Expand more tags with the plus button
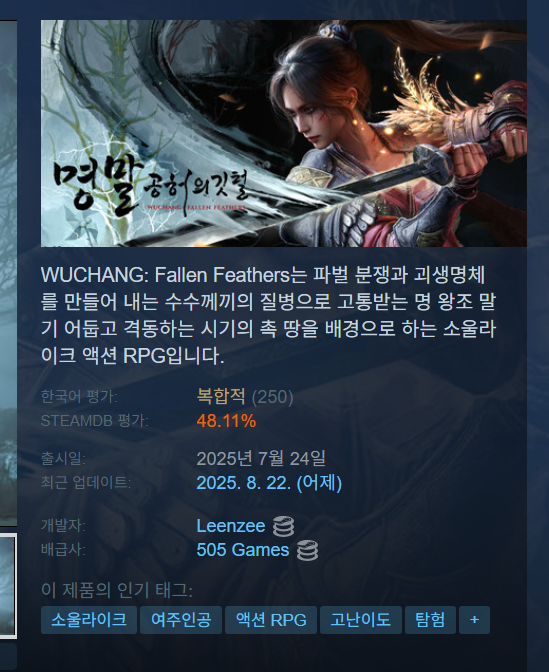Image resolution: width=549 pixels, height=672 pixels. tap(474, 620)
